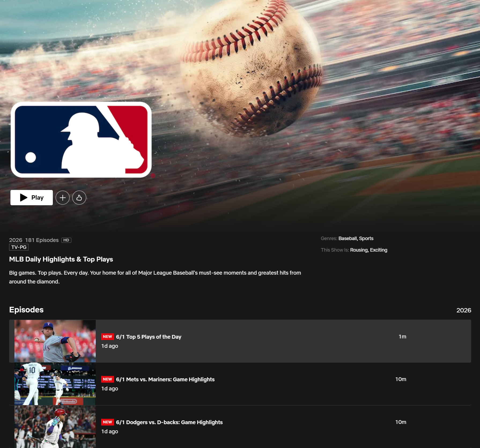Rate the show with thumbs up icon
This screenshot has height=448, width=480.
(x=79, y=198)
